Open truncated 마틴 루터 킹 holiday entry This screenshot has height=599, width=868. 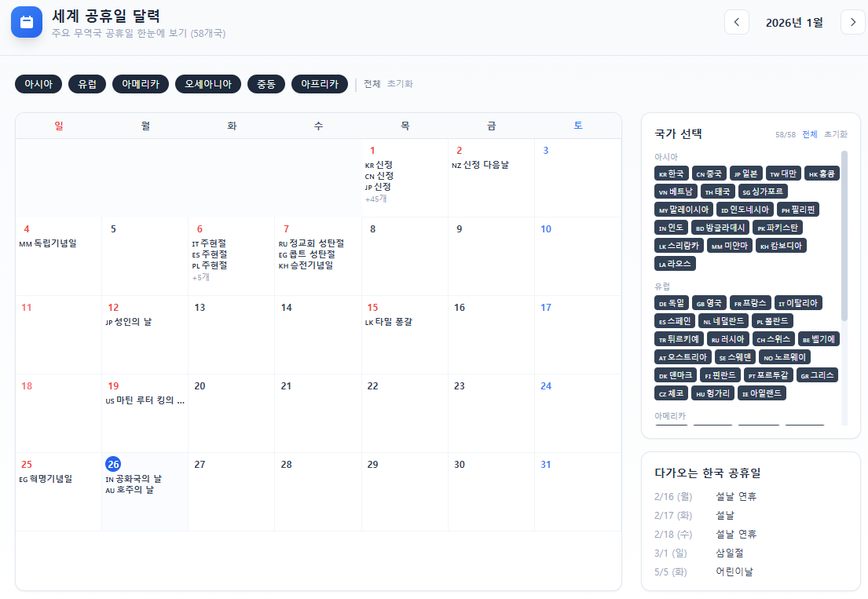(x=145, y=400)
